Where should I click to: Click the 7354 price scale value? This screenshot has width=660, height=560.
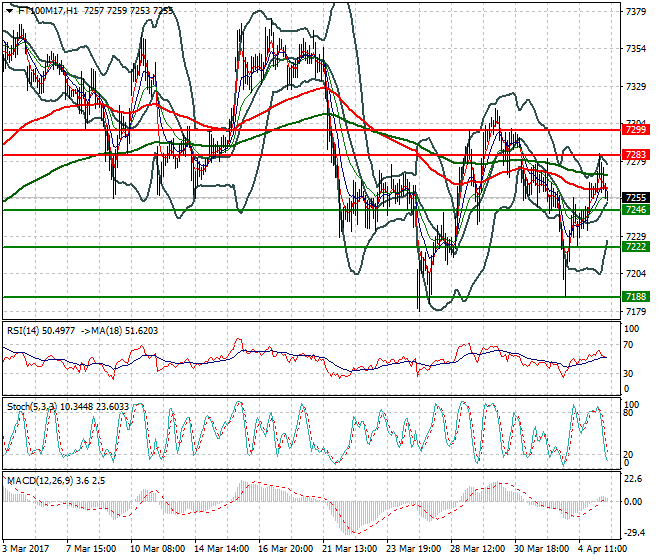[636, 49]
